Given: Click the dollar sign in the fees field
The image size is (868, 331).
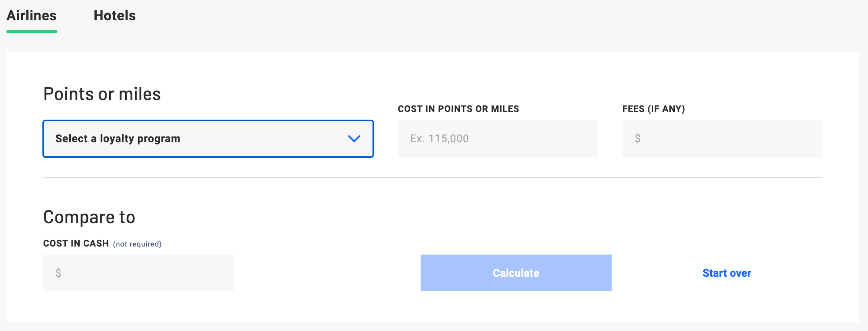Looking at the screenshot, I should click(x=637, y=138).
